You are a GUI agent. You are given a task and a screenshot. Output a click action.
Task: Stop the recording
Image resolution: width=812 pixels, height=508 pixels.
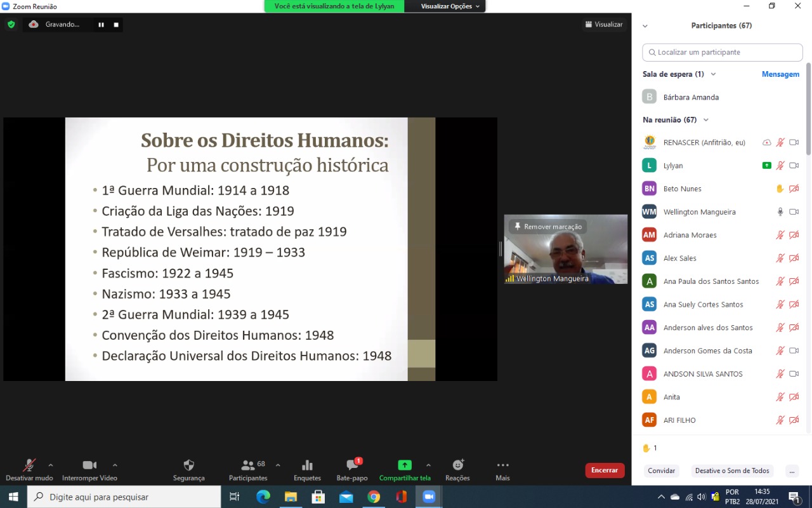(116, 25)
